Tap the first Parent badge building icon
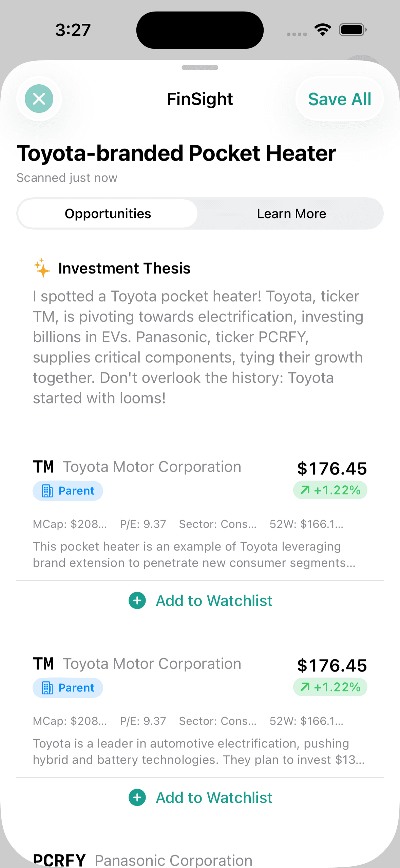Image resolution: width=400 pixels, height=868 pixels. pyautogui.click(x=47, y=491)
